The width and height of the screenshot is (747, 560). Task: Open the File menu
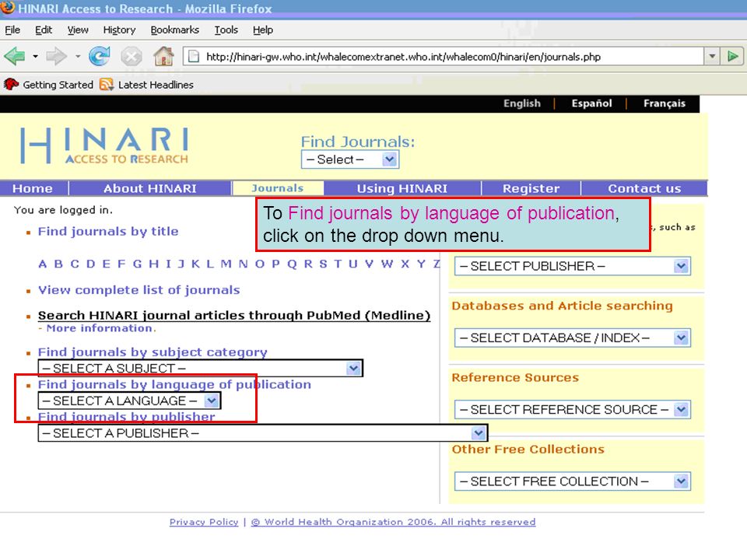pyautogui.click(x=12, y=30)
